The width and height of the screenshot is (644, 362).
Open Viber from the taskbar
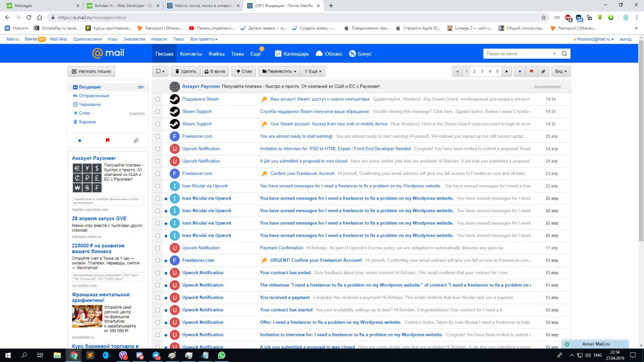click(x=123, y=355)
